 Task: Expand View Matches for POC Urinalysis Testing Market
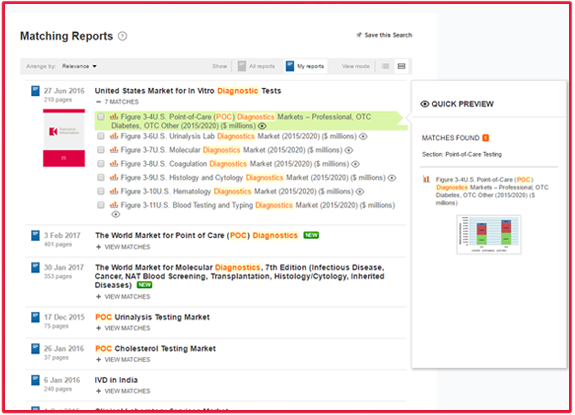tap(123, 328)
